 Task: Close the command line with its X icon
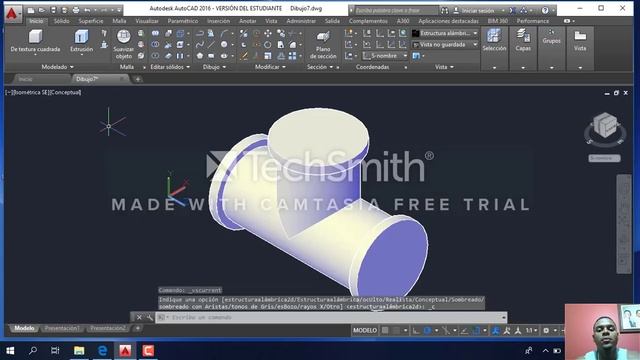139,317
